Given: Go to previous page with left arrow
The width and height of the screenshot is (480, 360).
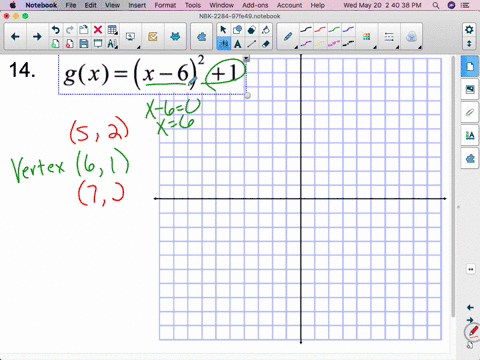Looking at the screenshot, I should click(15, 37).
